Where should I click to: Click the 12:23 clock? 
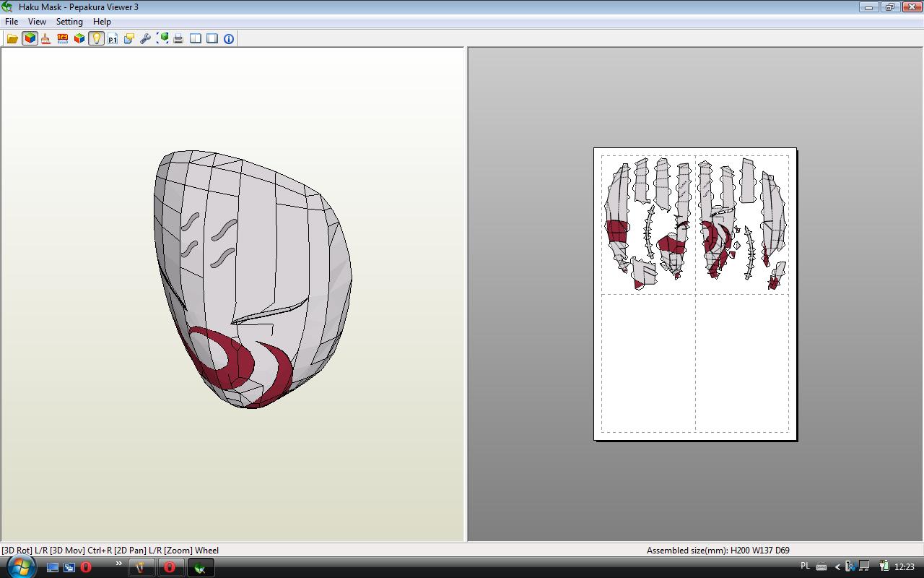click(x=905, y=567)
